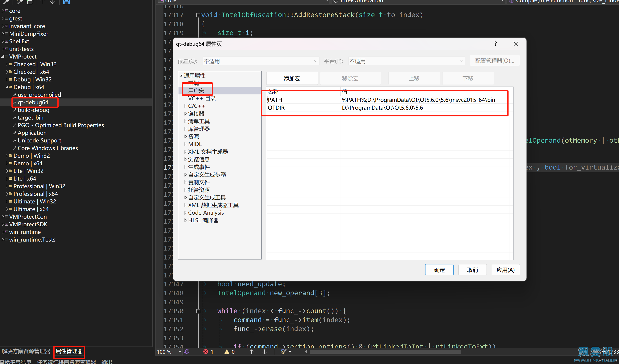
Task: Select VC++ 目录 in the property tree
Action: point(202,98)
